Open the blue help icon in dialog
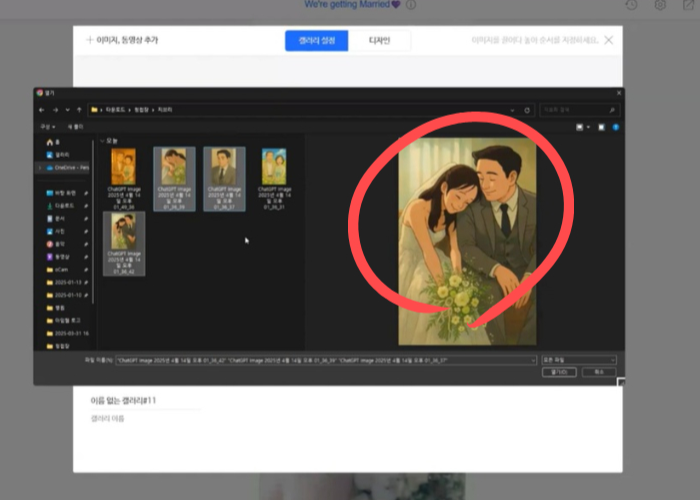 (615, 127)
